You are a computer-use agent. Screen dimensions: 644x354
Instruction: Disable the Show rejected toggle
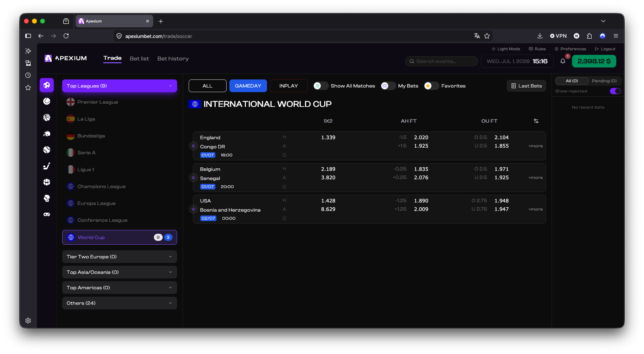(x=615, y=91)
